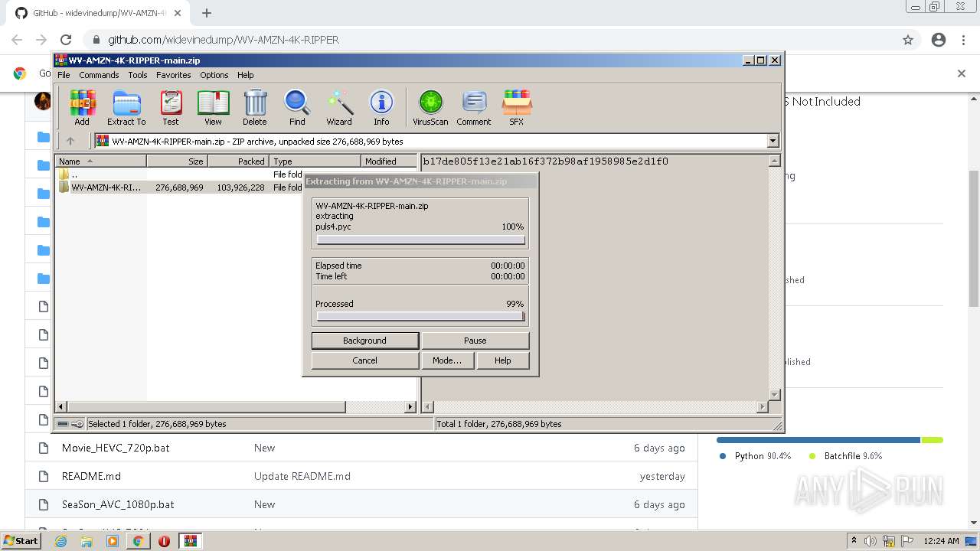Click red antivirus taskbar icon
This screenshot has height=551, width=980.
coord(164,541)
